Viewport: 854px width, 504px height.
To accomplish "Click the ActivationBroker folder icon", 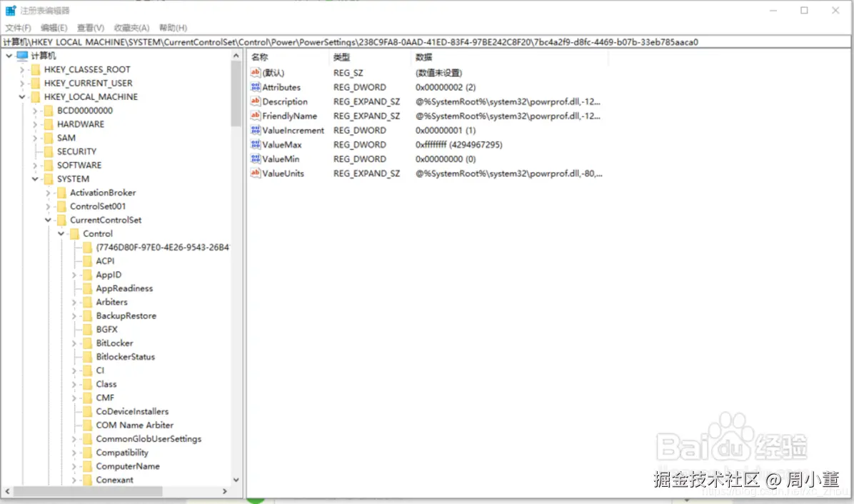I will [x=62, y=193].
